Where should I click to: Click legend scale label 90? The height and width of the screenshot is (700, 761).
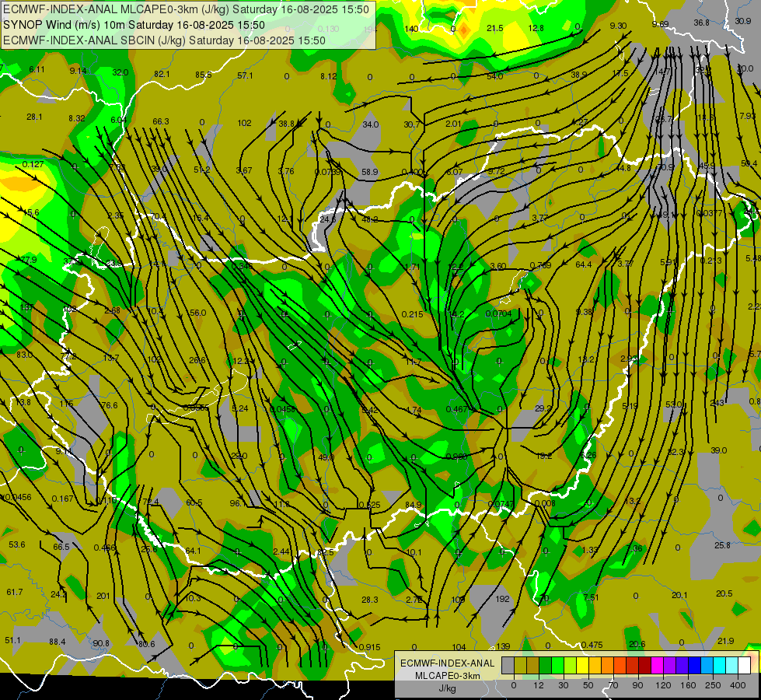click(637, 685)
